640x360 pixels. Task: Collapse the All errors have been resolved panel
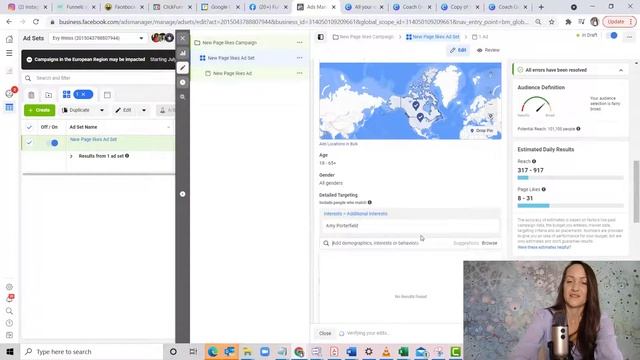coord(621,70)
